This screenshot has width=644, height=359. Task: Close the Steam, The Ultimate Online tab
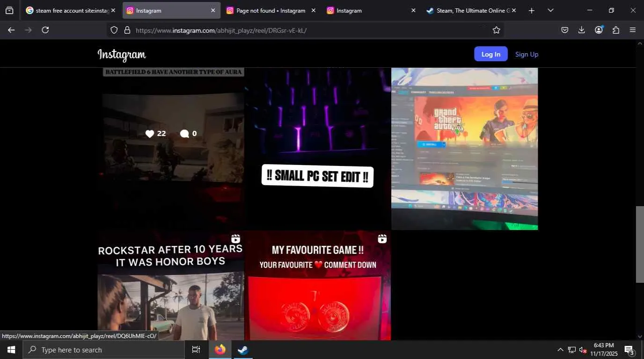pyautogui.click(x=513, y=10)
